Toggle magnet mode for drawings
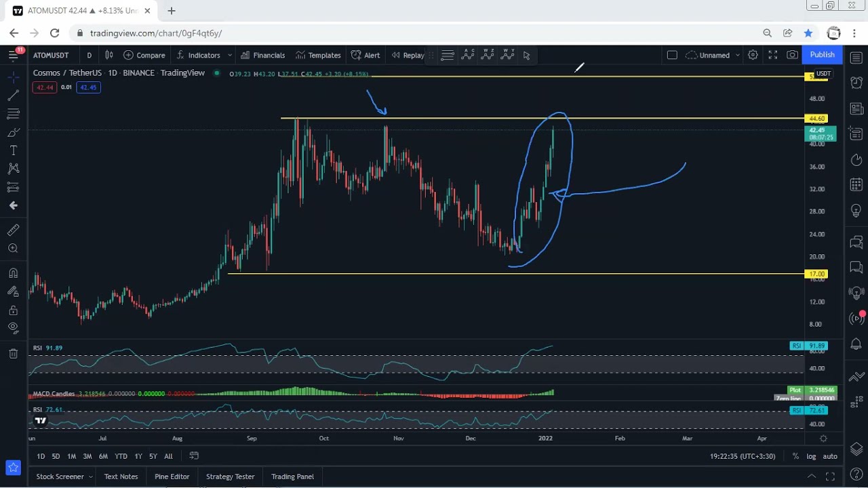The height and width of the screenshot is (488, 868). pos(13,273)
